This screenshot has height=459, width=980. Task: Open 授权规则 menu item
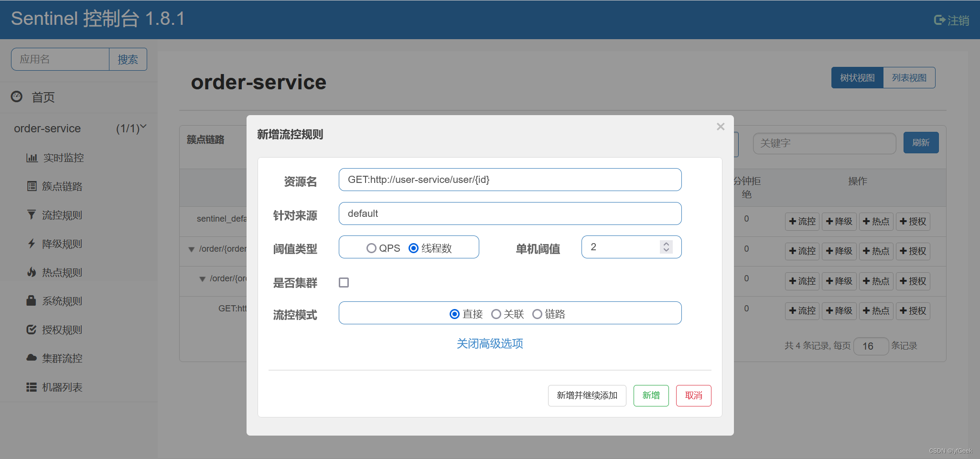click(62, 330)
